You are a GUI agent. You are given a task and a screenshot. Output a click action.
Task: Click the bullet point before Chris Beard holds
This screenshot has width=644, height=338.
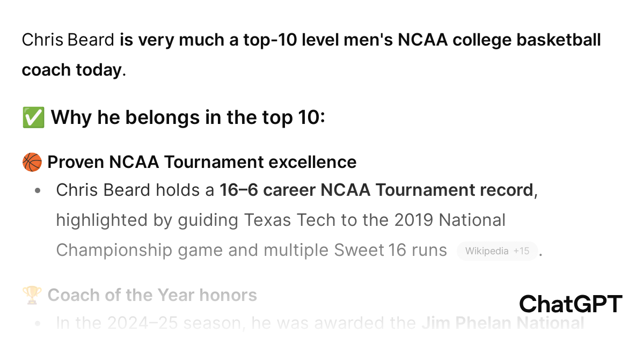37,191
